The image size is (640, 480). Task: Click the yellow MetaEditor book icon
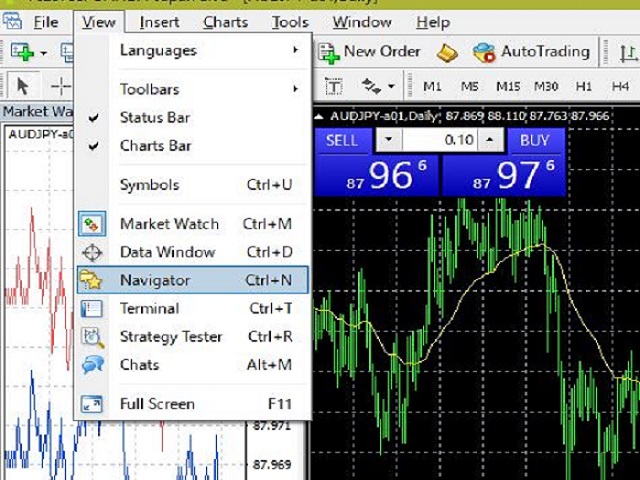[447, 53]
